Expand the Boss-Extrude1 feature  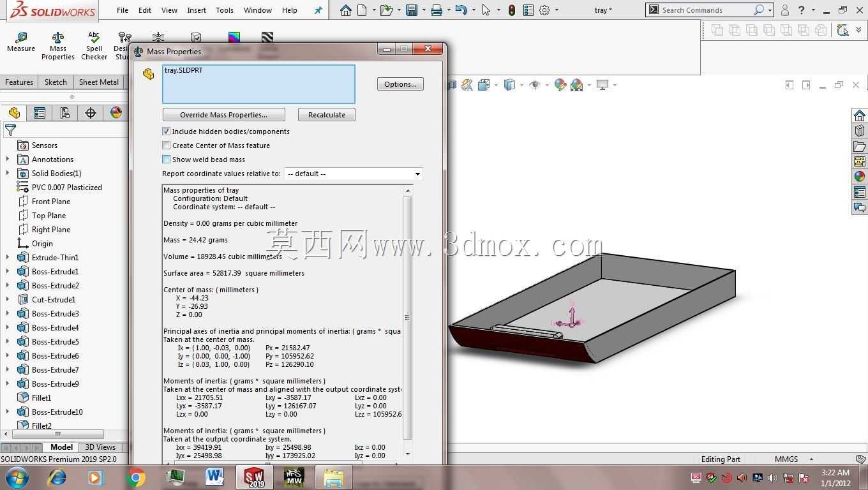pyautogui.click(x=8, y=272)
